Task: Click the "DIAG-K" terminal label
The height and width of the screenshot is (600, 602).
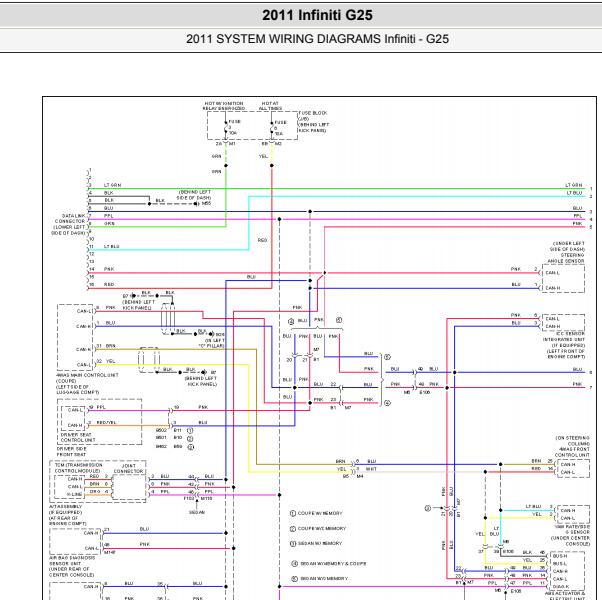Action: [560, 587]
